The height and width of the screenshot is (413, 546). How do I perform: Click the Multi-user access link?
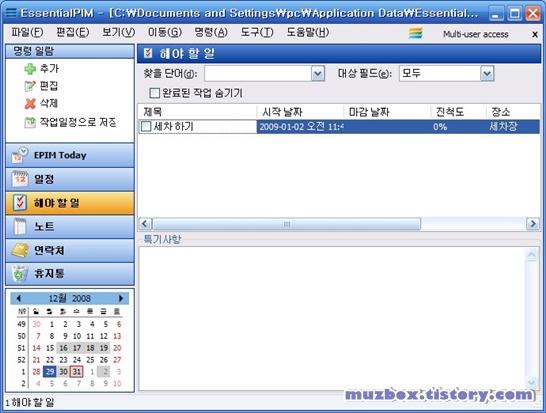(x=475, y=34)
